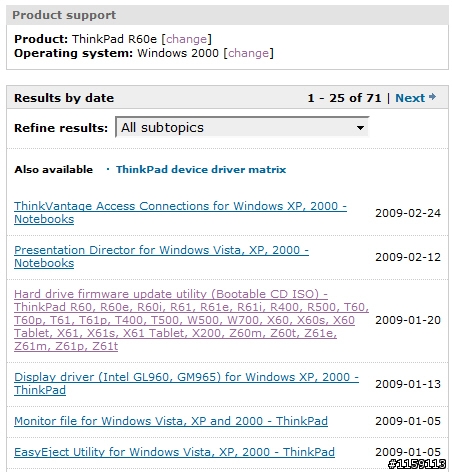Open Hard drive firmware update utility link
The image size is (452, 472).
[191, 320]
